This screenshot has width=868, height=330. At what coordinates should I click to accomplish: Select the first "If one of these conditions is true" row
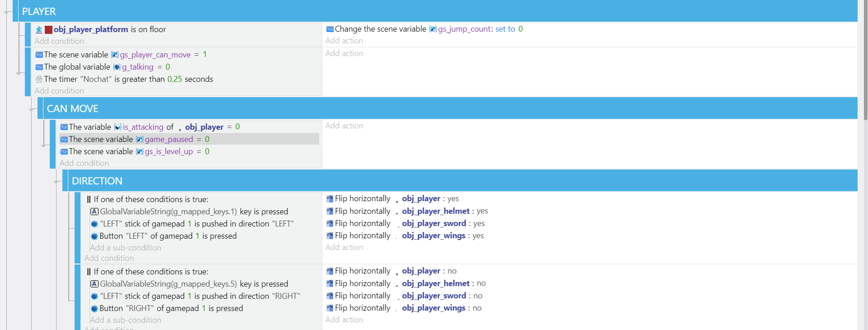pyautogui.click(x=147, y=199)
